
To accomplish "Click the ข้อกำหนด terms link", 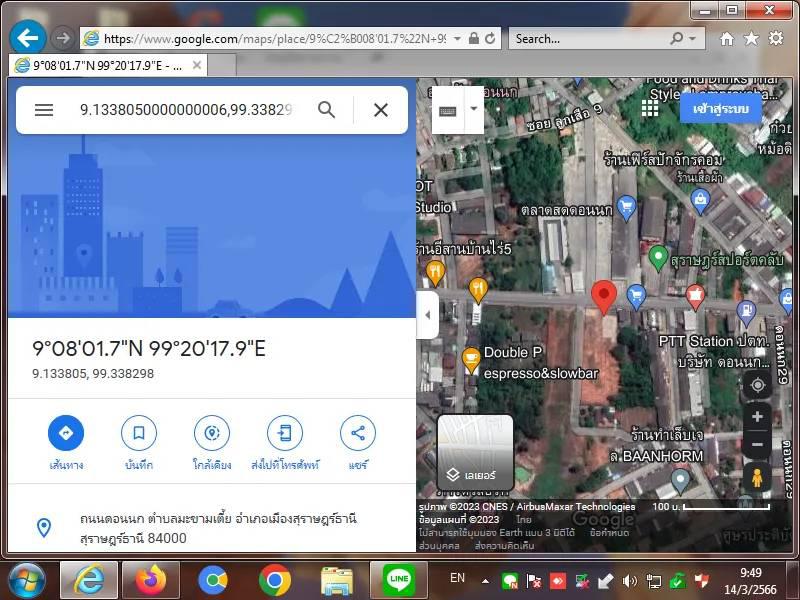I will 609,533.
